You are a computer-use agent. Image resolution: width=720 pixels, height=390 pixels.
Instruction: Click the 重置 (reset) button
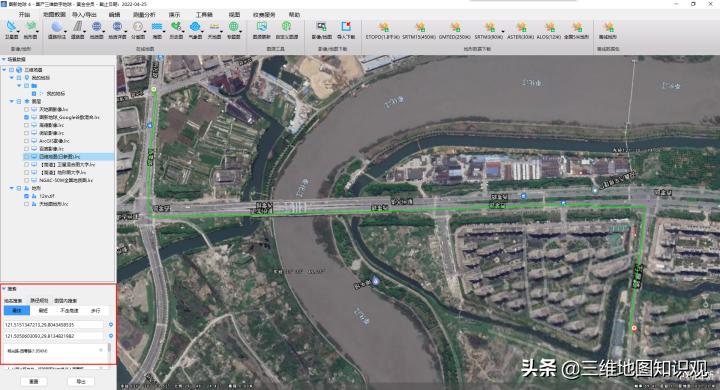pos(34,381)
